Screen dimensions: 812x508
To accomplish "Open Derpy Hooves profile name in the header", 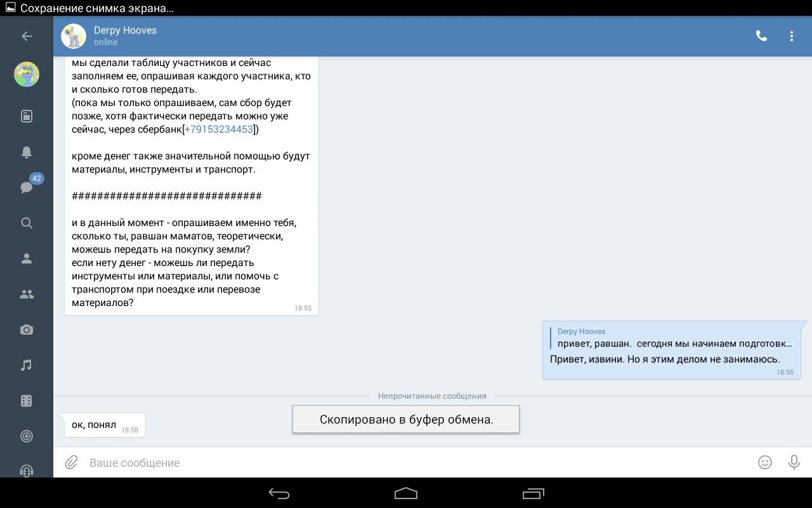I will coord(125,30).
